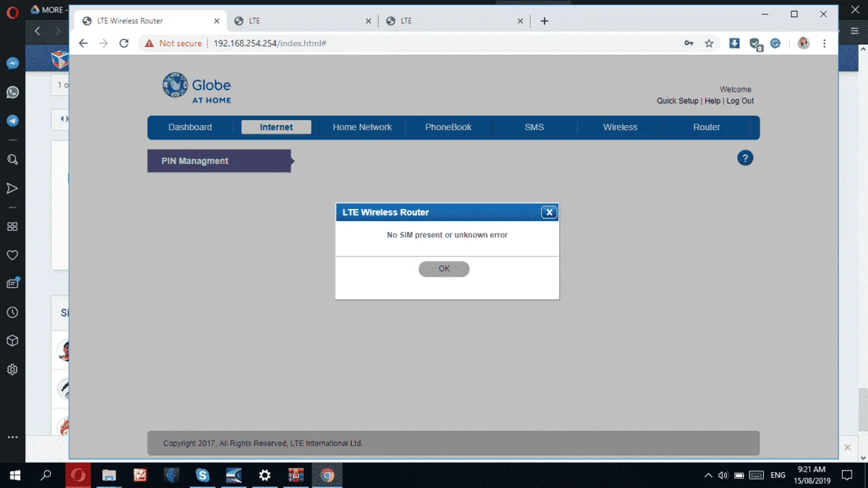Open the Windows Start menu
Image resolution: width=868 pixels, height=488 pixels.
pos(15,475)
